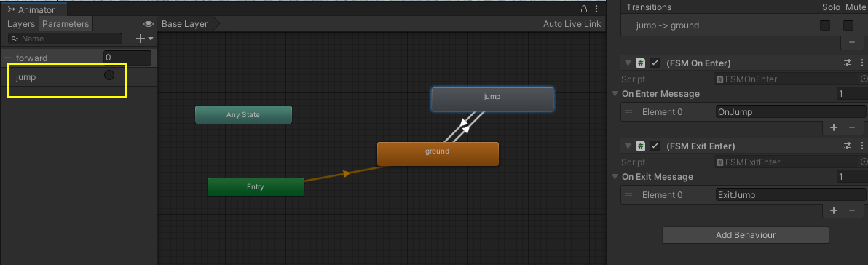Viewport: 868px width, 265px height.
Task: Select the forward parameter row
Action: coord(78,58)
